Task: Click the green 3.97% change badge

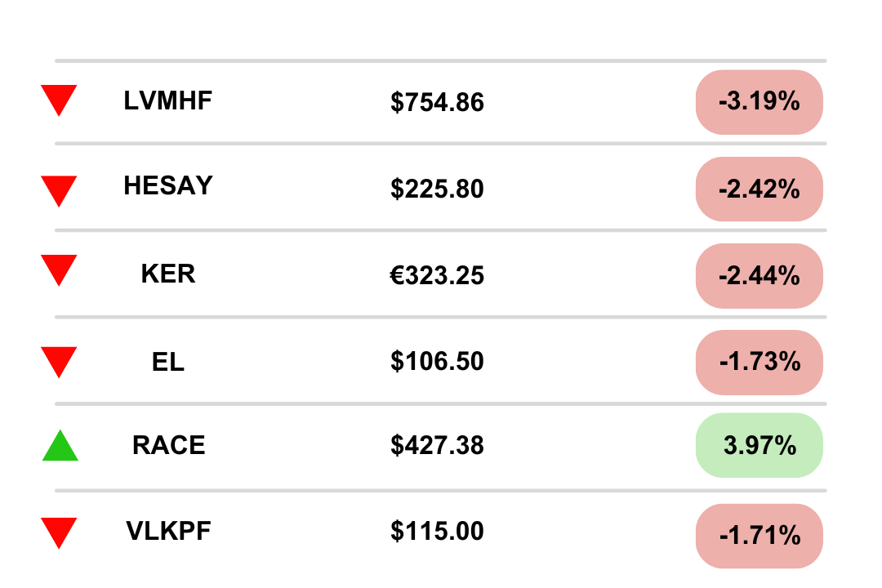Action: (759, 445)
